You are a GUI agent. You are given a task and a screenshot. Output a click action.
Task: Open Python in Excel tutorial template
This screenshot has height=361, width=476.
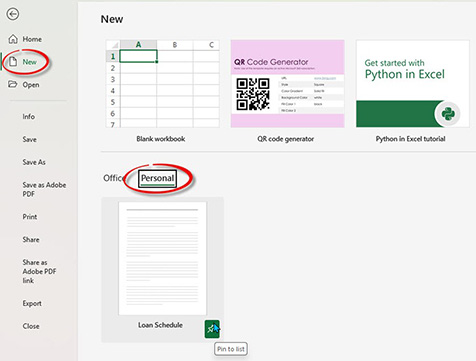(x=413, y=84)
